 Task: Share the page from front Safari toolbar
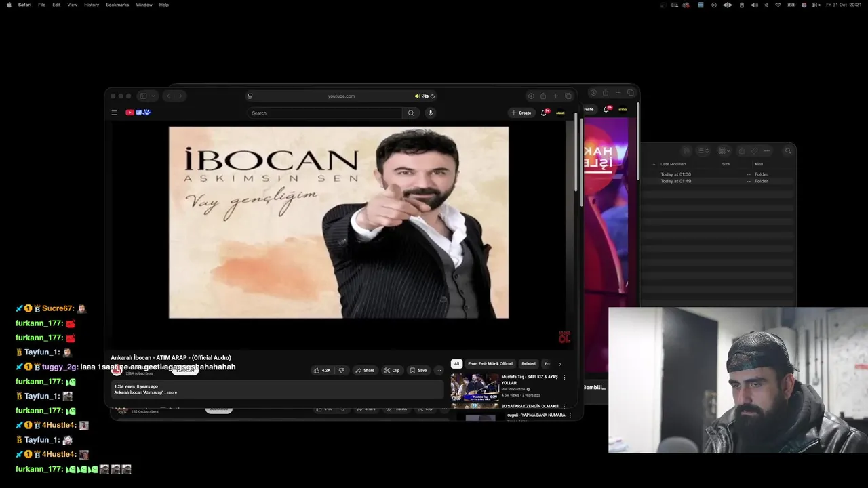pos(543,96)
